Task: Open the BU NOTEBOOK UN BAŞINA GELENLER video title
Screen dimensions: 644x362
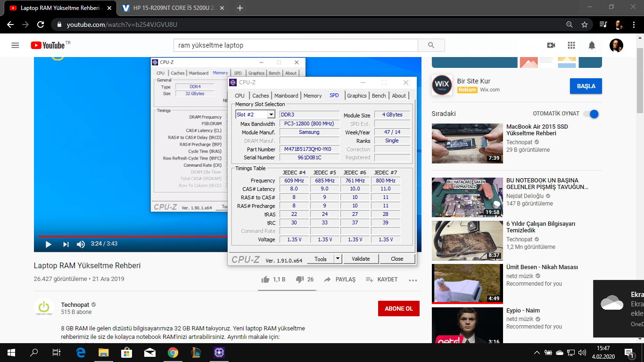Action: click(x=547, y=184)
